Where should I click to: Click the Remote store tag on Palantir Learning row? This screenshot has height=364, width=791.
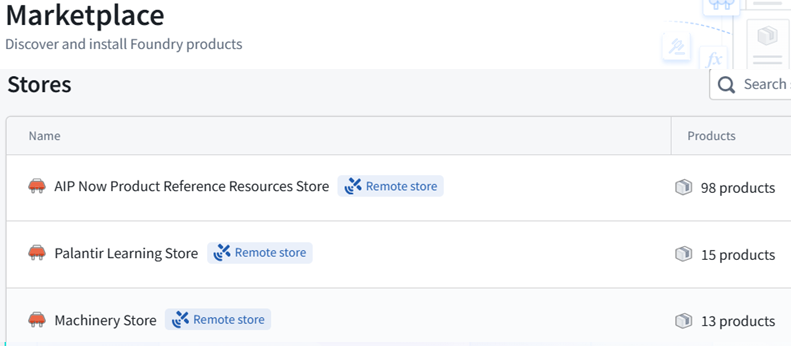click(260, 253)
